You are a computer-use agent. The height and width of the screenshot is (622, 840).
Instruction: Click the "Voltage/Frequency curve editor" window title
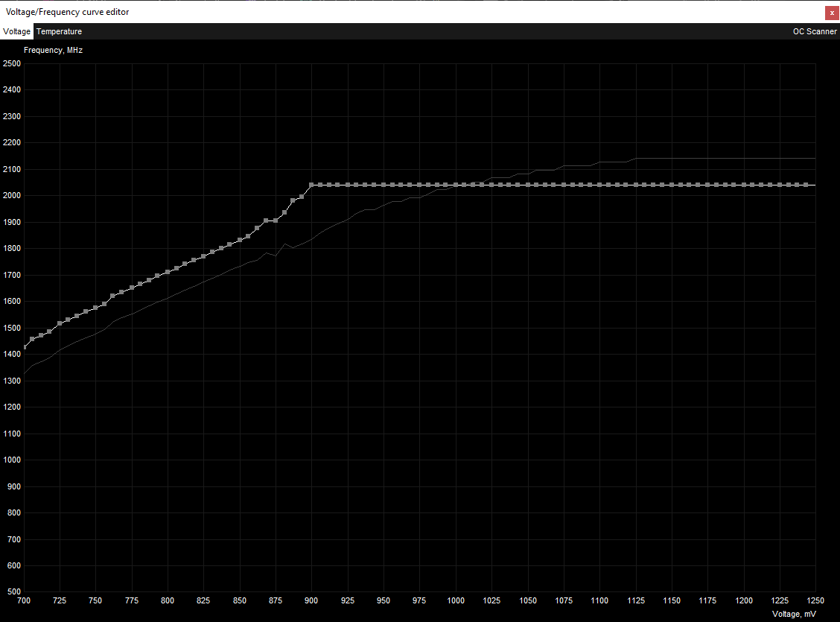(68, 12)
